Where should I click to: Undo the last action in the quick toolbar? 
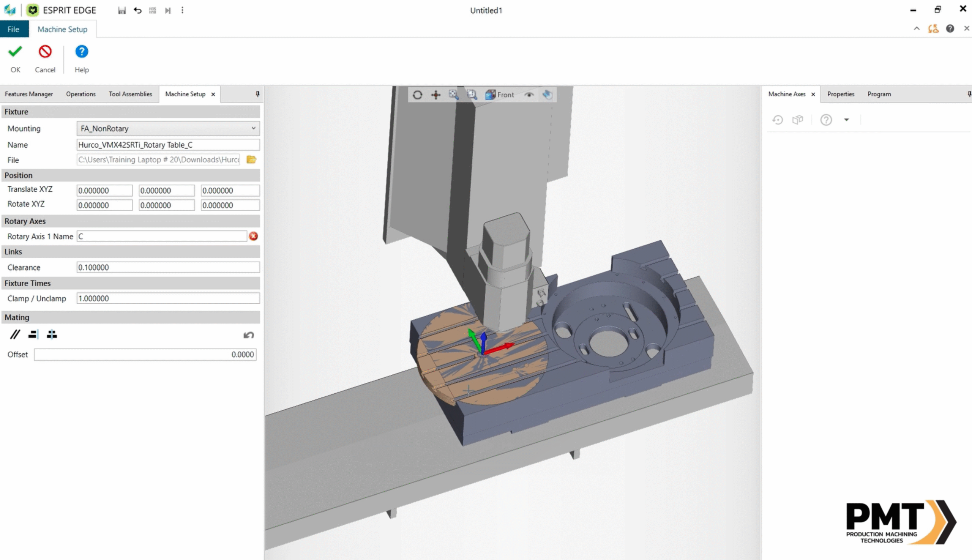coord(137,10)
